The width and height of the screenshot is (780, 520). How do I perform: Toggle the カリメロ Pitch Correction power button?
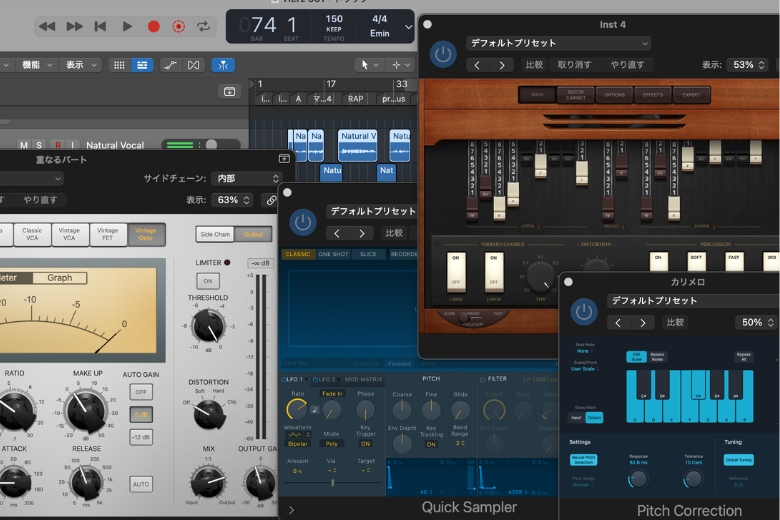(584, 312)
